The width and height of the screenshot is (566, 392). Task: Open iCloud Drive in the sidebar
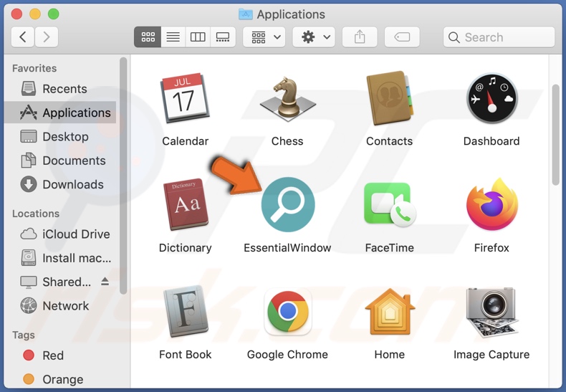coord(60,234)
